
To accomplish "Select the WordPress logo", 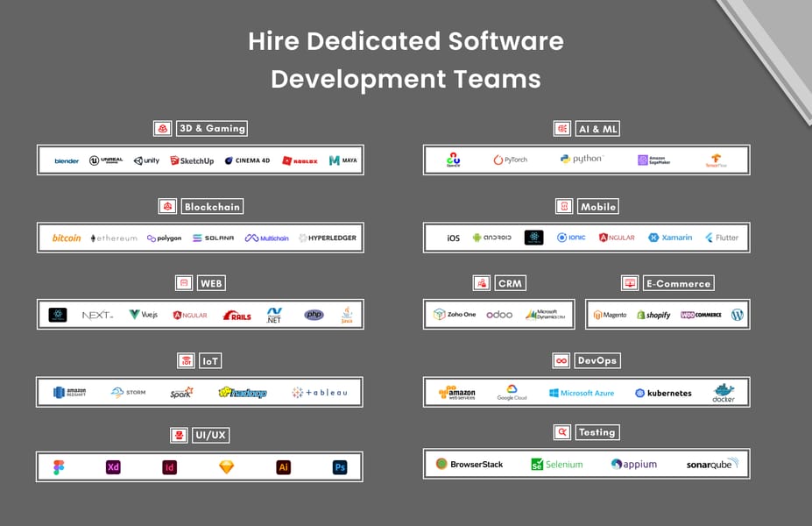I will [738, 315].
